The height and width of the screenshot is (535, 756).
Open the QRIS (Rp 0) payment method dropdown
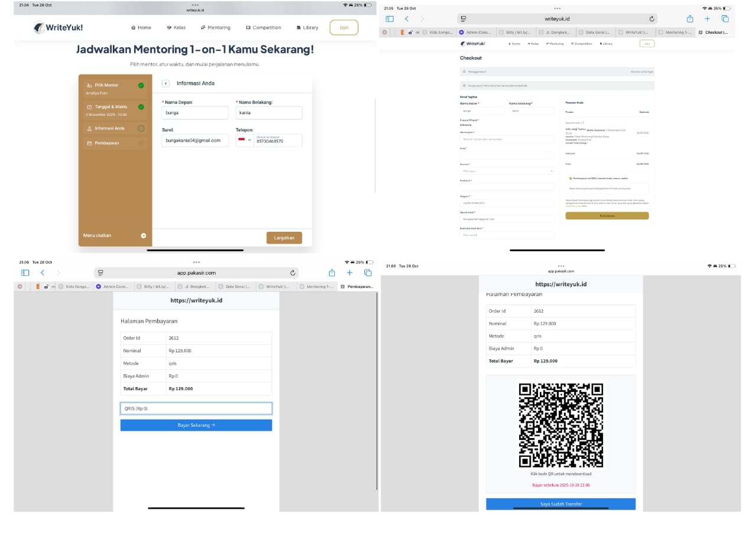pyautogui.click(x=196, y=408)
